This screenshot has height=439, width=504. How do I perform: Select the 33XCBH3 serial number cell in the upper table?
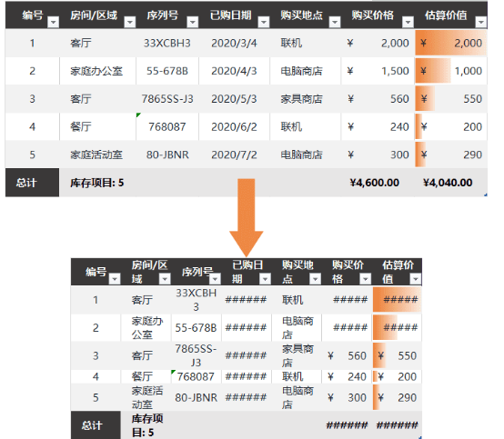pos(167,43)
